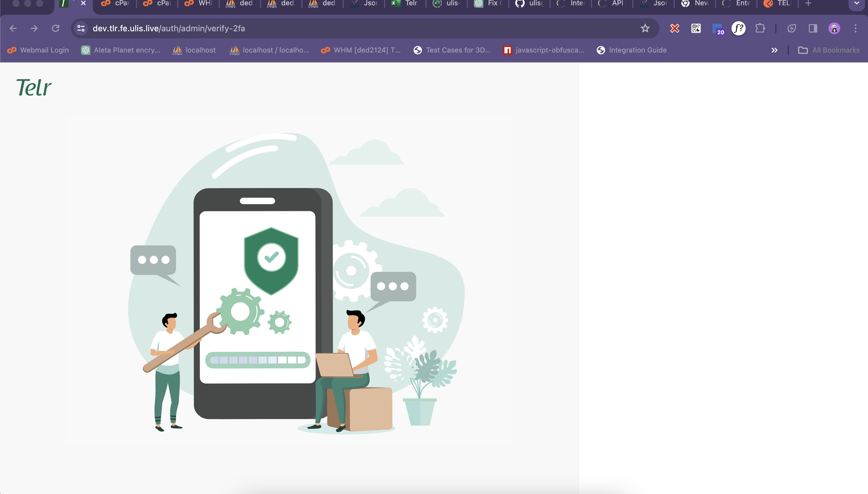868x494 pixels.
Task: Click the forward navigation arrow
Action: click(x=34, y=29)
